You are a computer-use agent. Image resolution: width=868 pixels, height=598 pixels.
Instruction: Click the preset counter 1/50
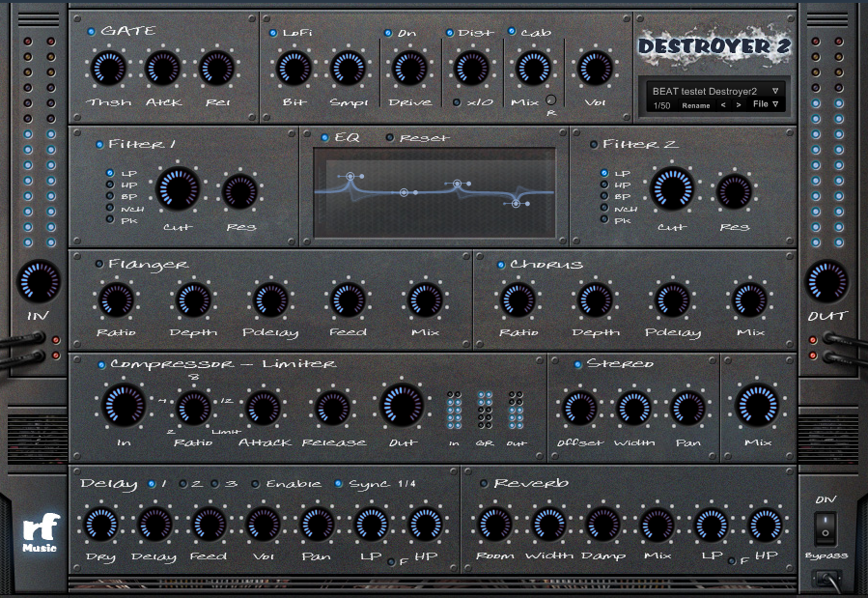pyautogui.click(x=661, y=105)
